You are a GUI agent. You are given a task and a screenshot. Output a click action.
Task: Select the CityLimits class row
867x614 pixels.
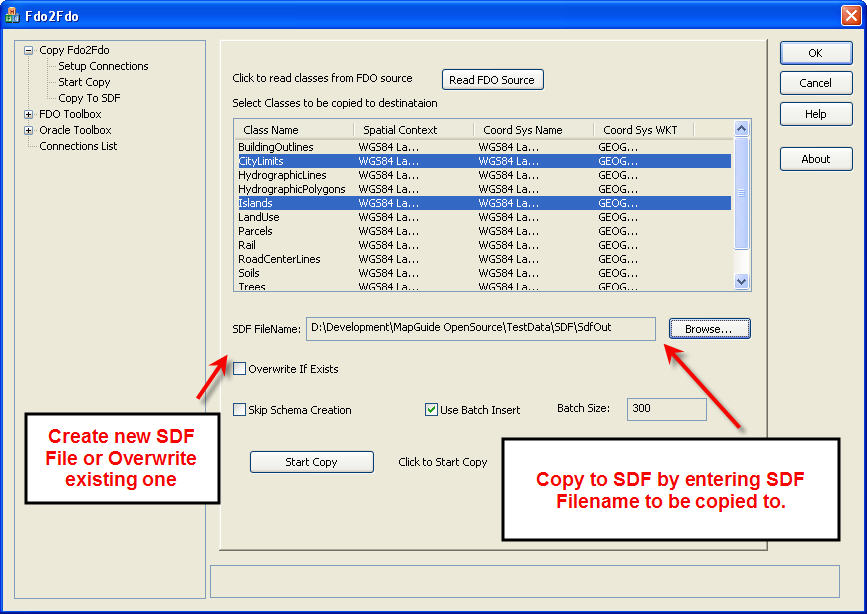pos(484,161)
